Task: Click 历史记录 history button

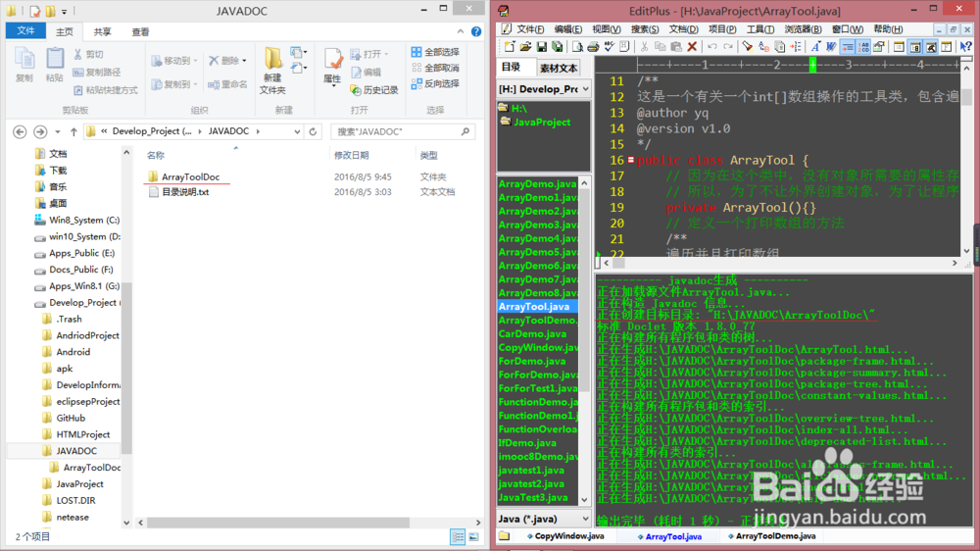Action: tap(374, 90)
